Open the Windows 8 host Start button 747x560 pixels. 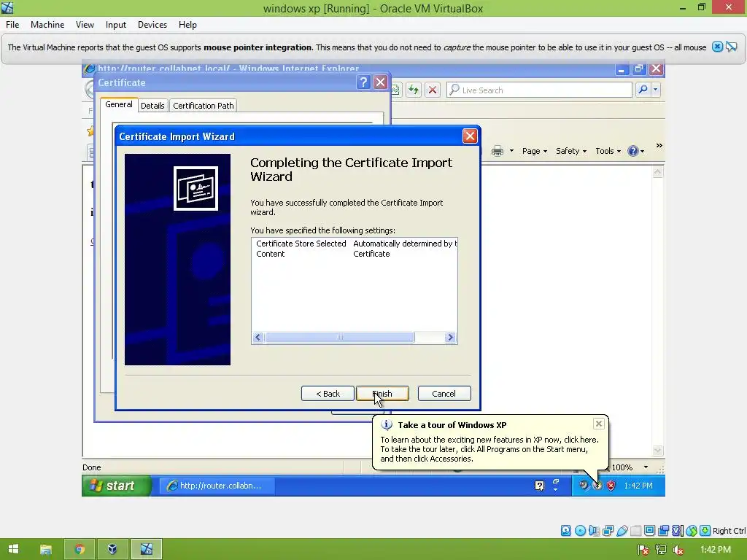(x=13, y=549)
